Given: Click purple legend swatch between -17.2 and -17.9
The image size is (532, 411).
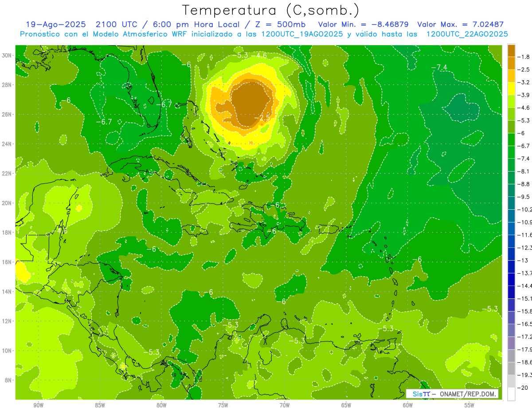Looking at the screenshot, I should [x=511, y=343].
